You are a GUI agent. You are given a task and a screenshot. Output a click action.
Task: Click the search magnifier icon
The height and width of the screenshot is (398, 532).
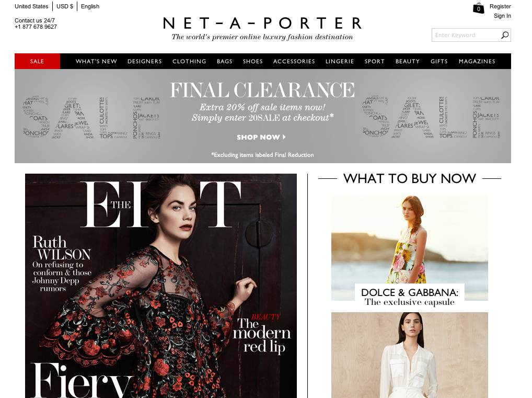pos(505,35)
